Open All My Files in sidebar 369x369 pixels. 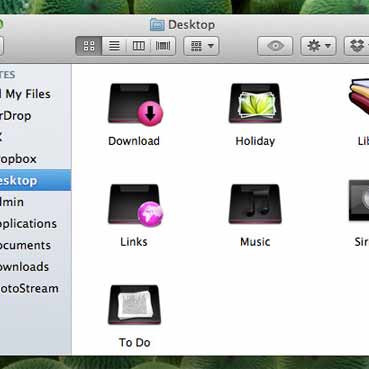tap(35, 94)
